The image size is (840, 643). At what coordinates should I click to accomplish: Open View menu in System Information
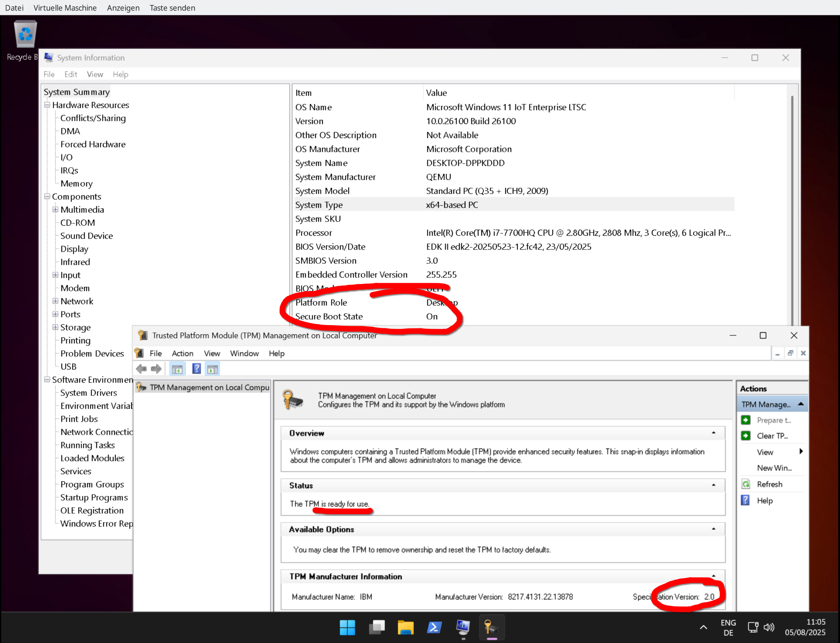tap(95, 74)
